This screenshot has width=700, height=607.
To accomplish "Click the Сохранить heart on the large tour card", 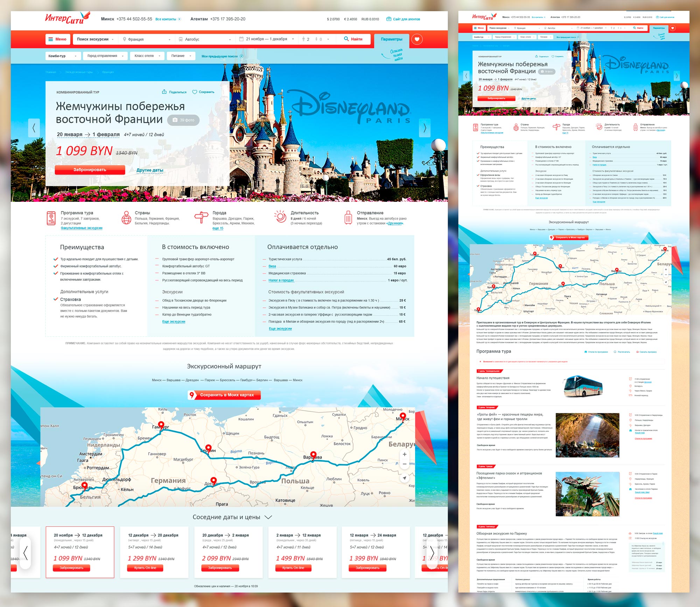I will (x=195, y=92).
